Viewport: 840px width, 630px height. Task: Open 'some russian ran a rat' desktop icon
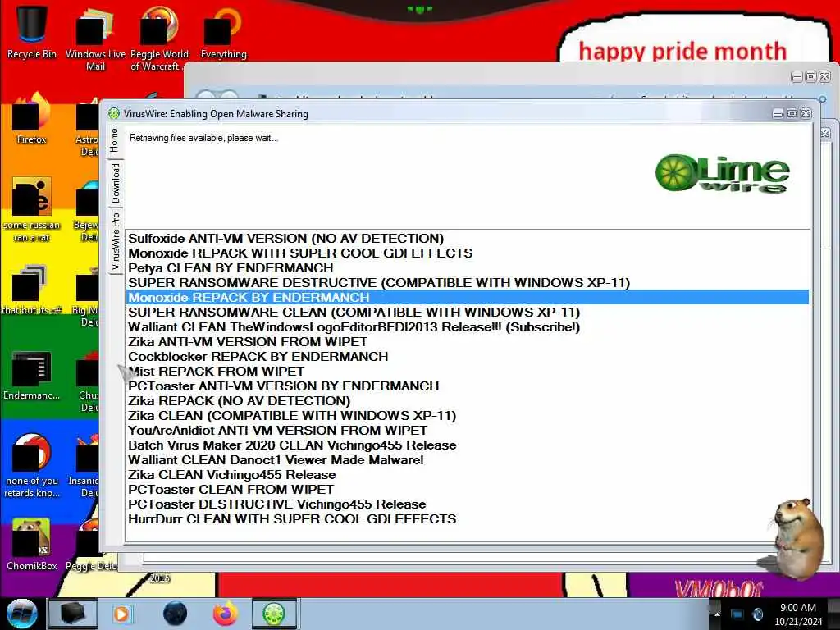click(x=32, y=209)
